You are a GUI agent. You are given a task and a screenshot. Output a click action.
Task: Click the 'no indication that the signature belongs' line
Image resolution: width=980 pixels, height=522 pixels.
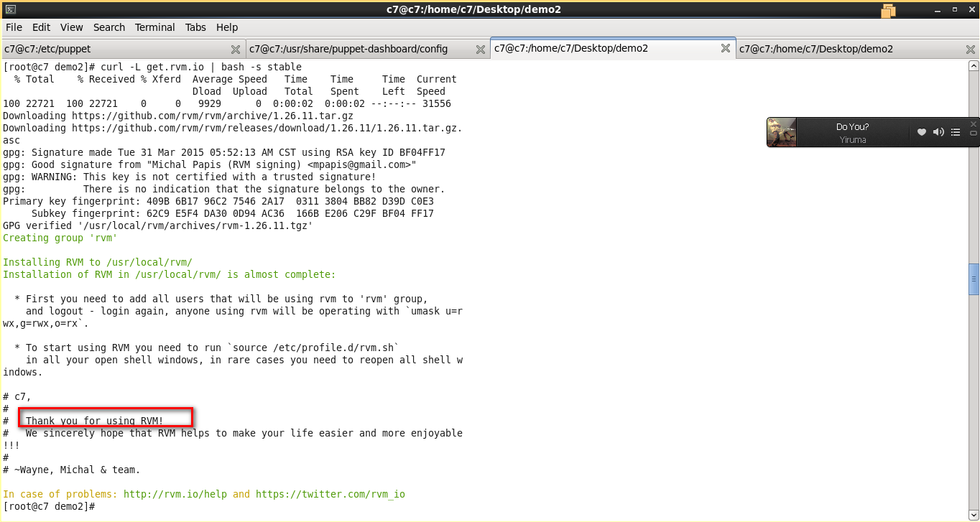point(224,189)
